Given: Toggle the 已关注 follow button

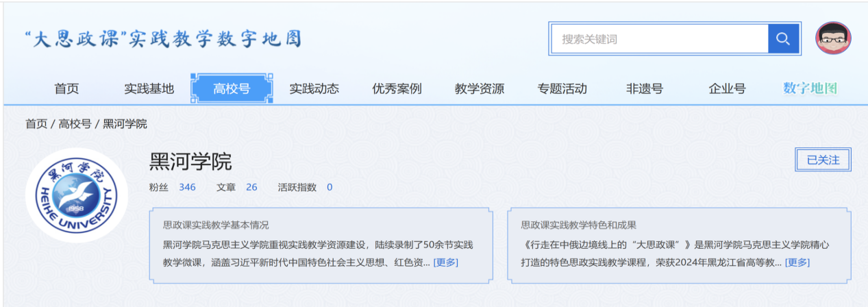Looking at the screenshot, I should pos(823,160).
